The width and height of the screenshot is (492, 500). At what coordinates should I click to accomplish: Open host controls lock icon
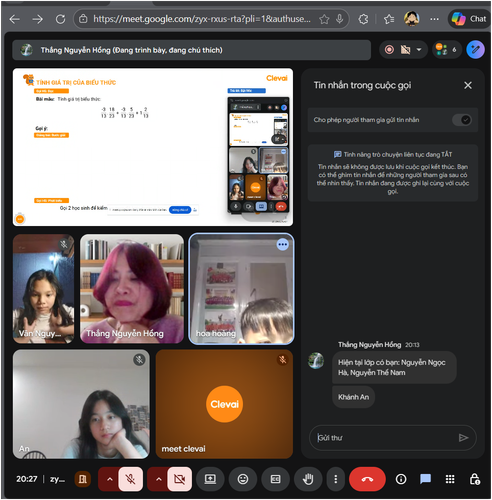point(474,479)
